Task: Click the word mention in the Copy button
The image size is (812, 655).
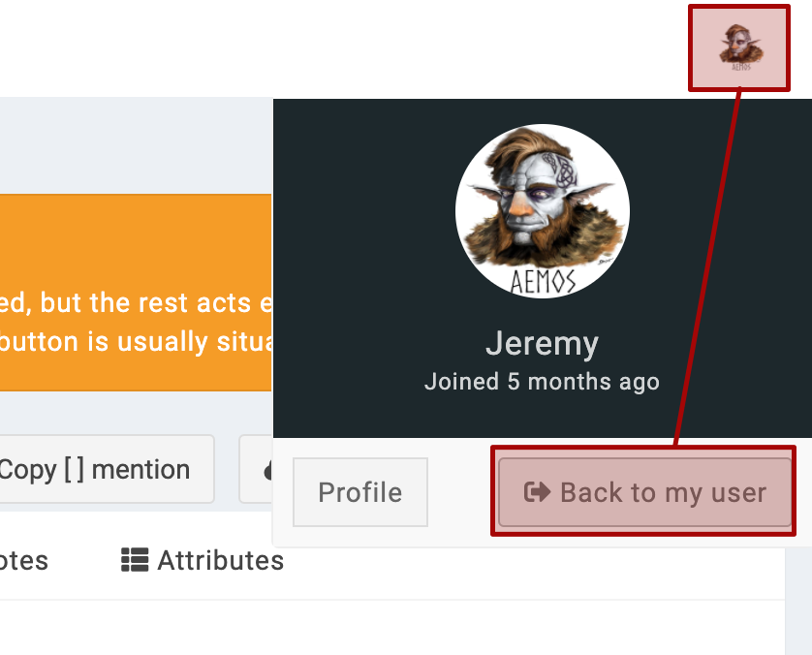Action: (141, 470)
